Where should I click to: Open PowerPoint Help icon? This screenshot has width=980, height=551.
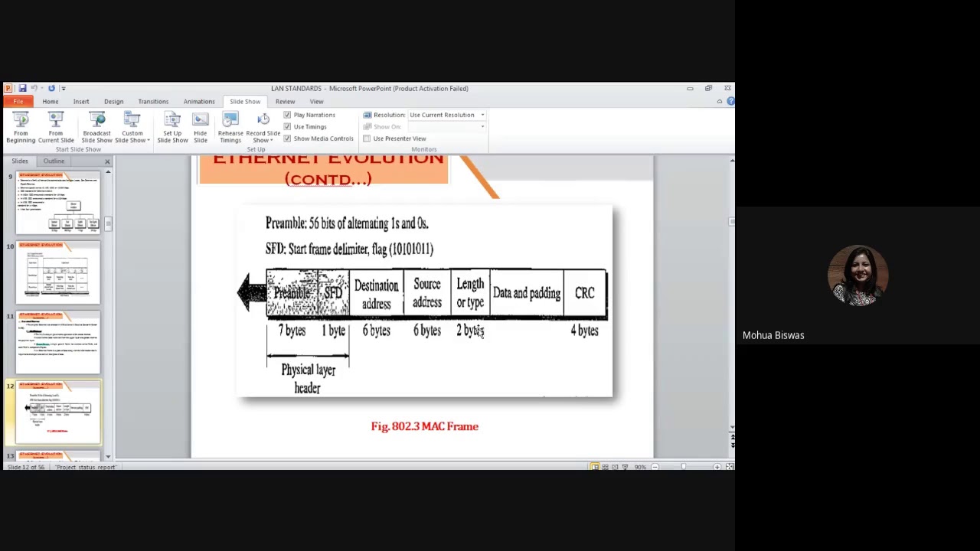[x=730, y=101]
